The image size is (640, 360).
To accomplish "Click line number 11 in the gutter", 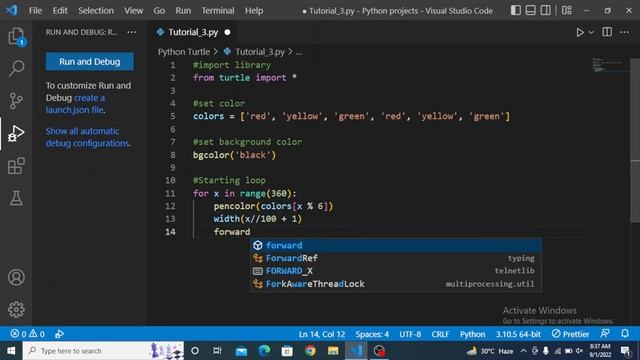I will pos(170,193).
